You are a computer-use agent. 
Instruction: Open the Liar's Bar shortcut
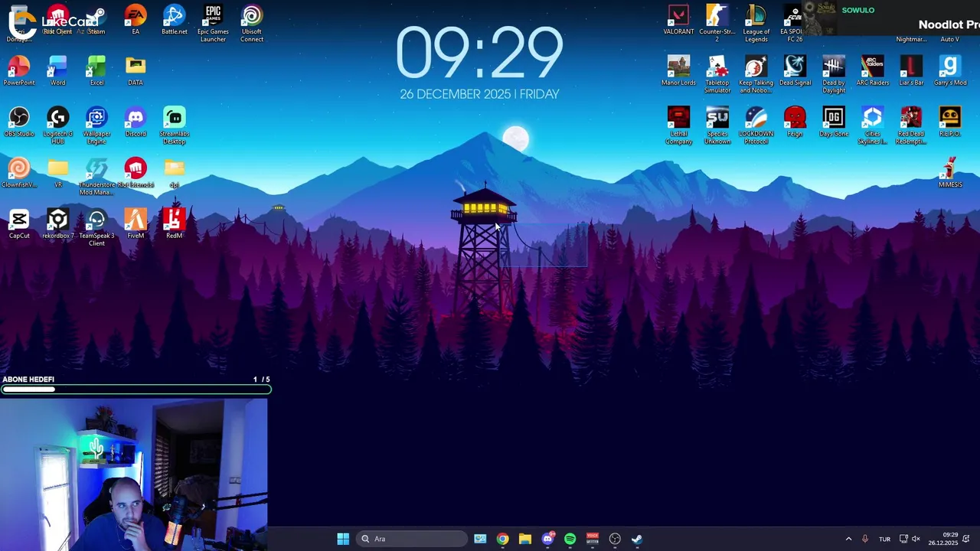(911, 71)
